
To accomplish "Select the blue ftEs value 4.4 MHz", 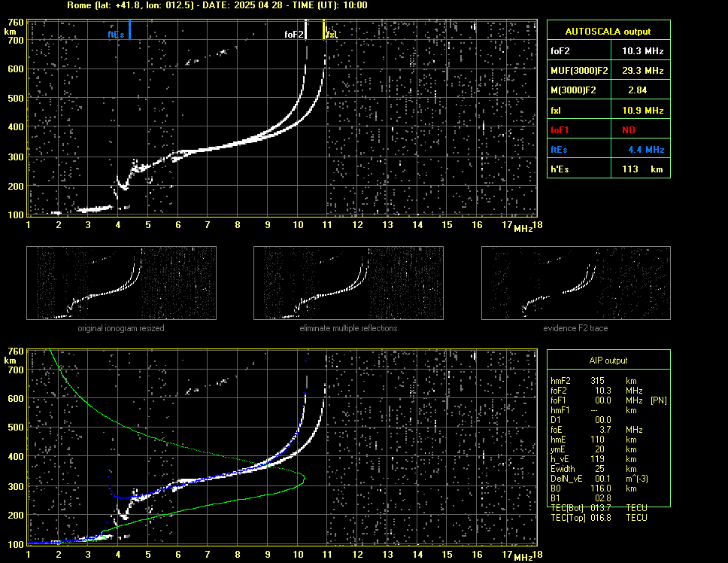I will point(646,150).
